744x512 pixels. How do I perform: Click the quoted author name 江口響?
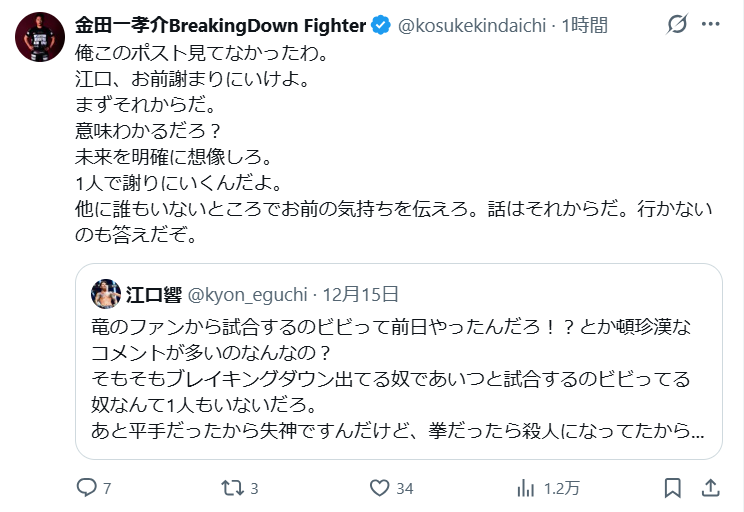[148, 293]
